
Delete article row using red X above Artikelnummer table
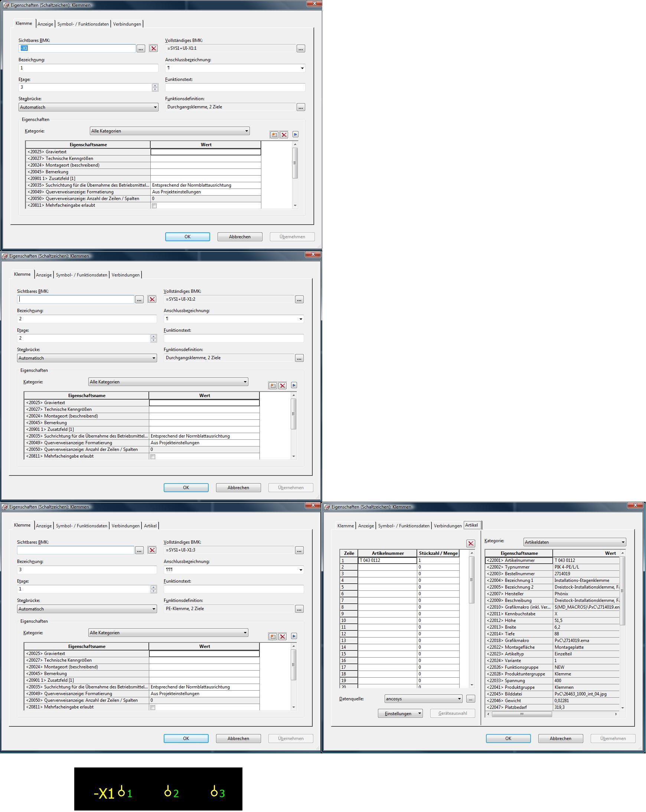click(x=470, y=543)
